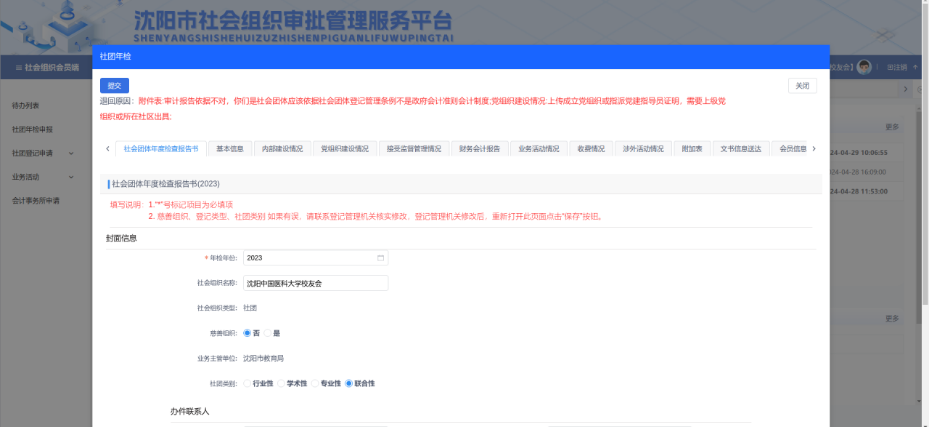The height and width of the screenshot is (427, 930).
Task: Click the 社会组织名称 input field
Action: 315,283
